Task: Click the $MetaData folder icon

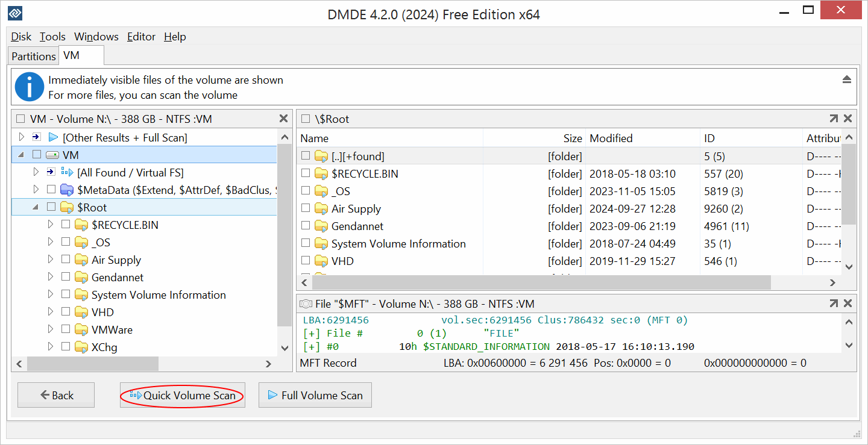Action: pyautogui.click(x=67, y=190)
